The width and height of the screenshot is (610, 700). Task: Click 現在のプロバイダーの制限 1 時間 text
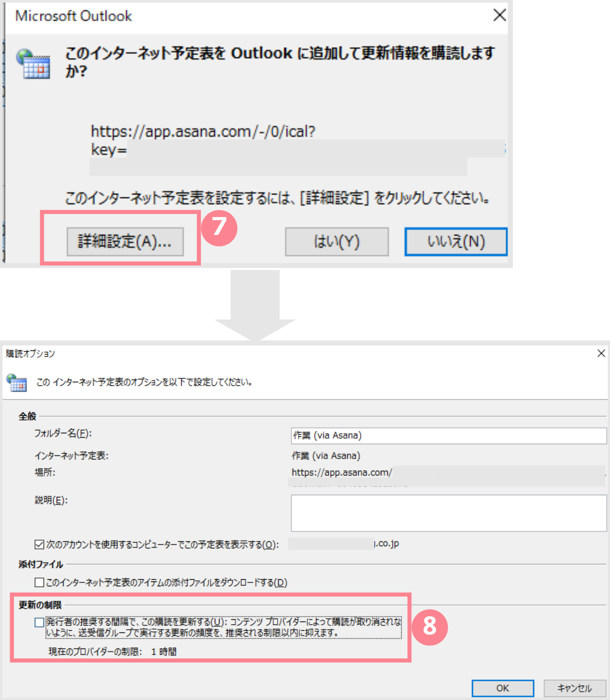point(112,652)
